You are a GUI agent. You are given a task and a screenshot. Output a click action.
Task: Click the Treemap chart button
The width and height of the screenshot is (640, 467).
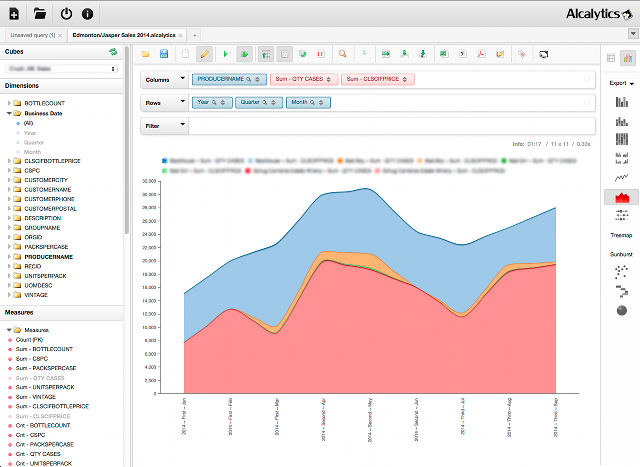(x=621, y=235)
